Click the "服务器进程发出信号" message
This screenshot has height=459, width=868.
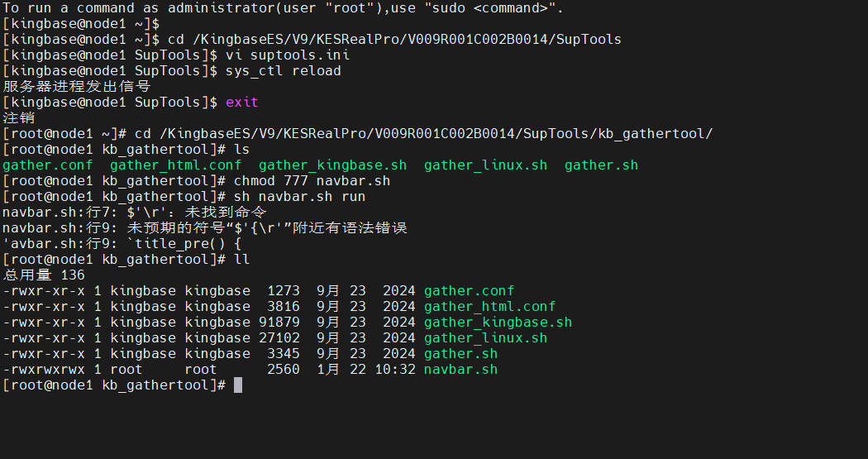click(x=76, y=86)
